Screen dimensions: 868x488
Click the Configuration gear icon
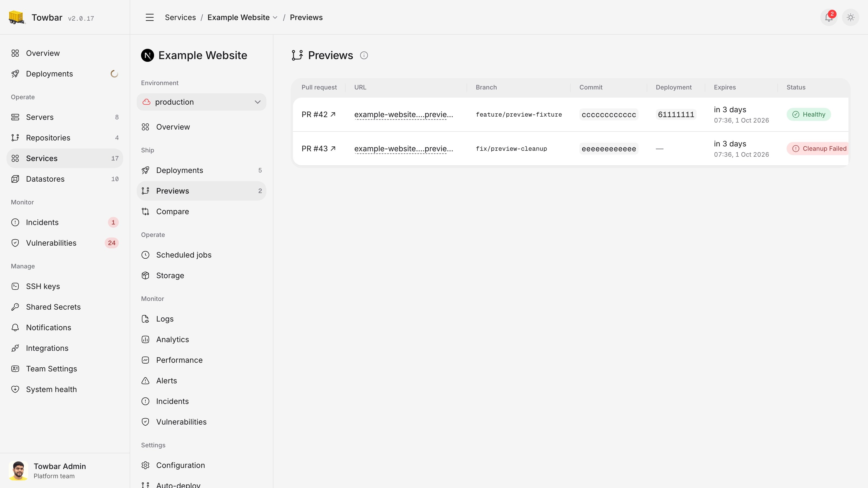(145, 465)
